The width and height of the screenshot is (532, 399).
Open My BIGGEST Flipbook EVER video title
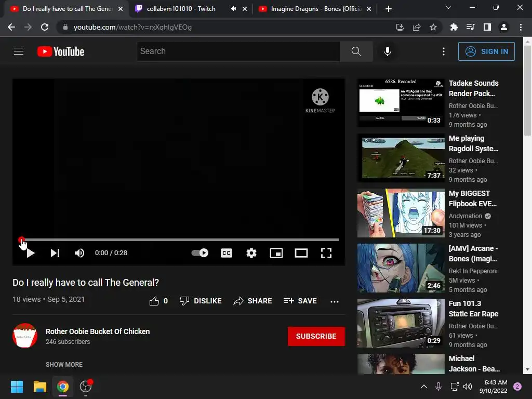(x=473, y=198)
